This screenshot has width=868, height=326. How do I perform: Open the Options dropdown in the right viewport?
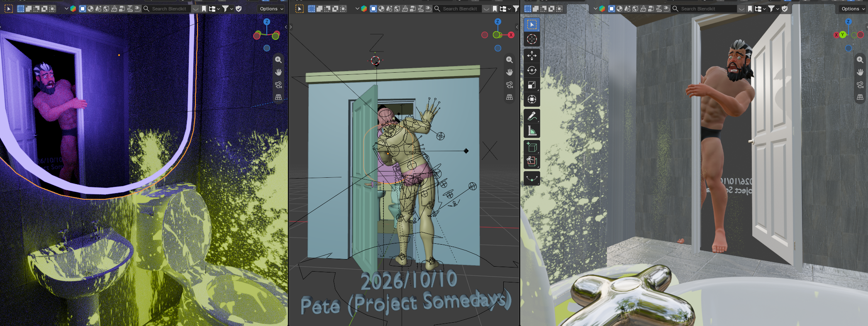[x=853, y=9]
